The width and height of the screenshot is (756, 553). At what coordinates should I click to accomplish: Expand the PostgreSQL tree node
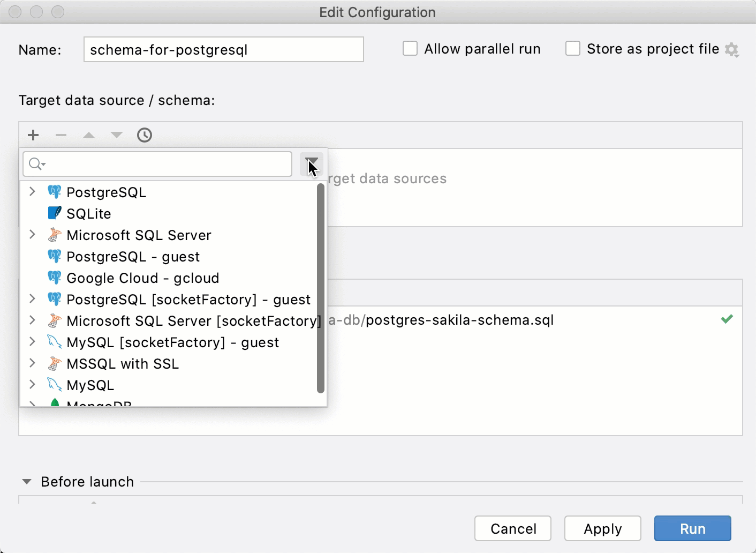coord(32,192)
